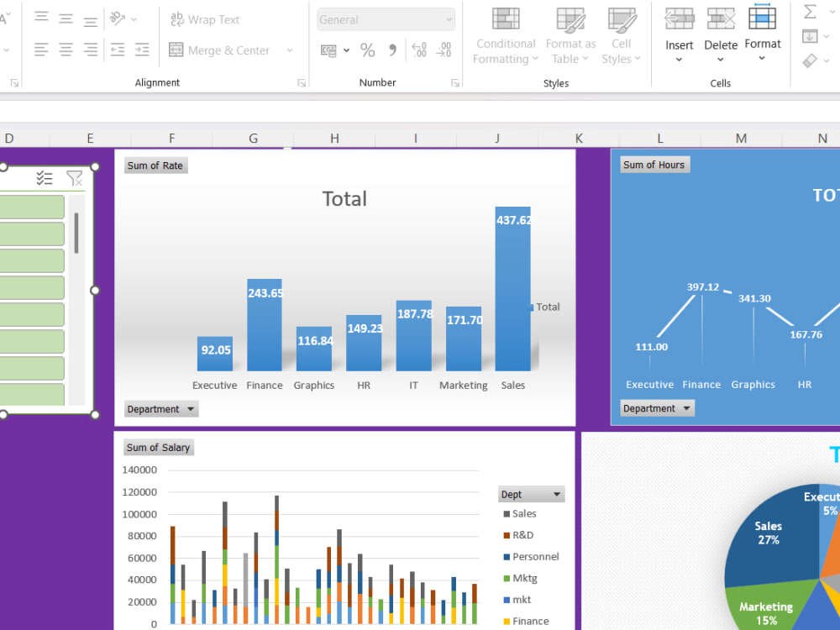The image size is (840, 630).
Task: Select column M header
Action: (741, 139)
